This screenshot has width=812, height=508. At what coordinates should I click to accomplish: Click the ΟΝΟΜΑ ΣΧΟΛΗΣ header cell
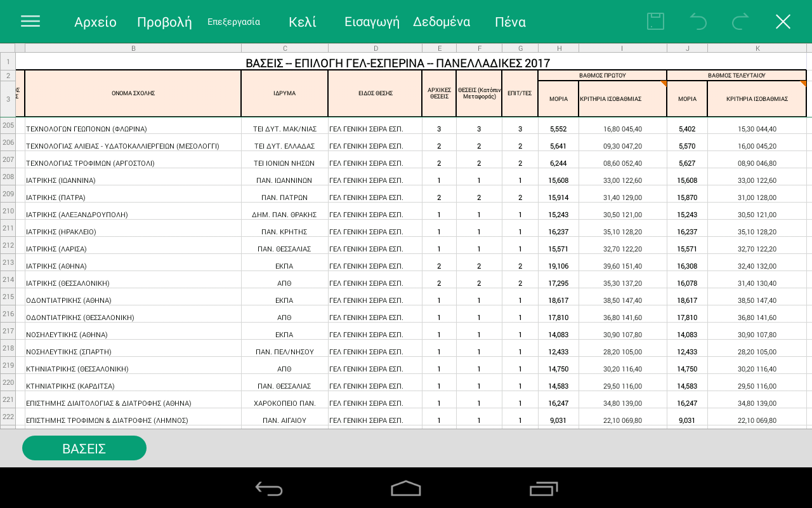[x=133, y=93]
